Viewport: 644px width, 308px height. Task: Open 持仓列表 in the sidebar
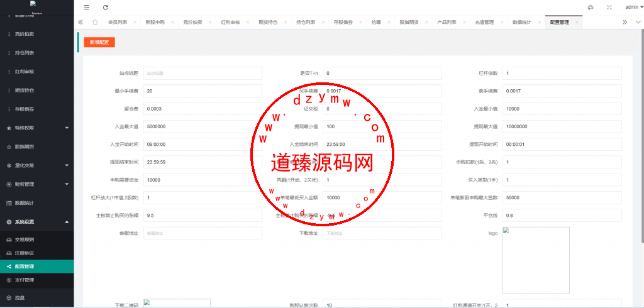(25, 53)
